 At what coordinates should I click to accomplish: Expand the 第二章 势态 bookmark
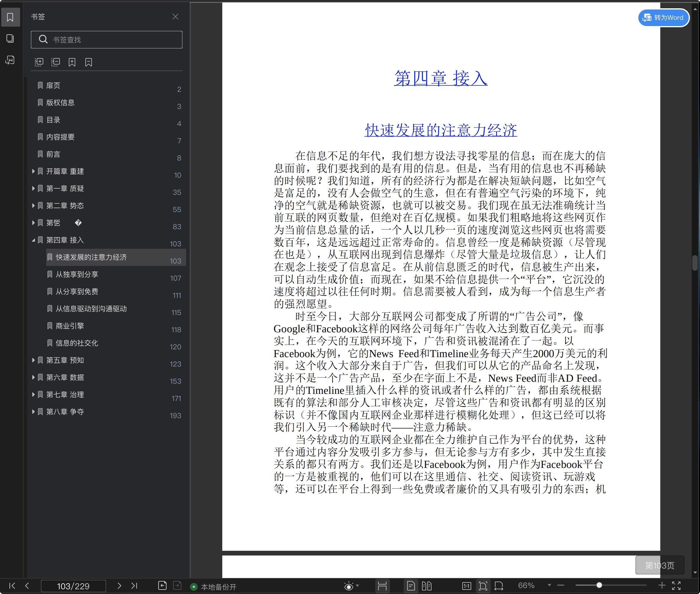click(x=33, y=206)
